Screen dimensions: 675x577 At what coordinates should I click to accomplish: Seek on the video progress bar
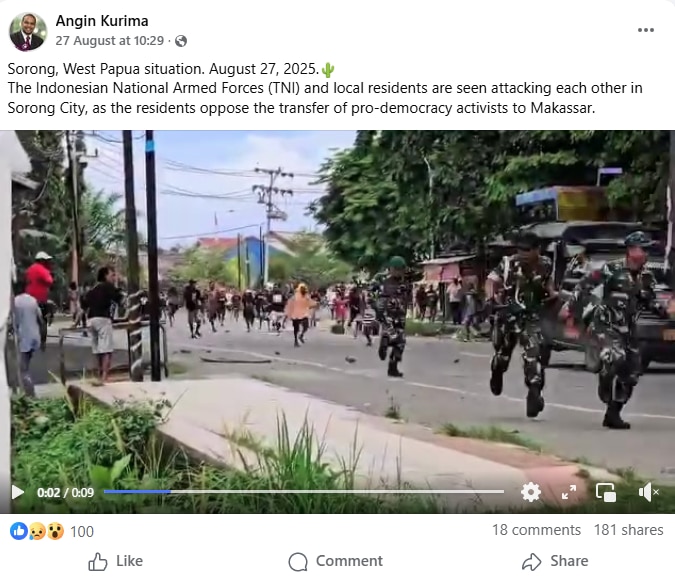304,491
